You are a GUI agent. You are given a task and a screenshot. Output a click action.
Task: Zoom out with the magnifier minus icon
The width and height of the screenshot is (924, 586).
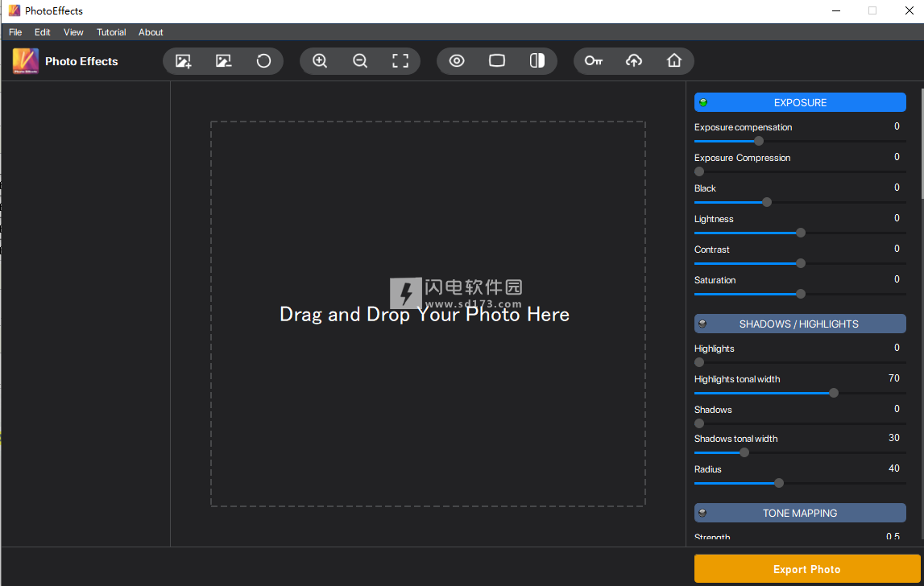click(x=360, y=60)
